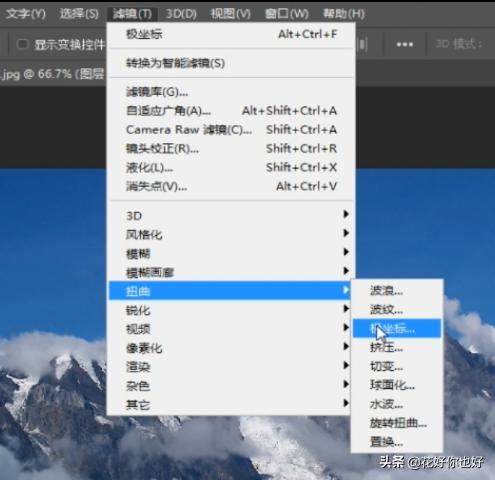Choose 旋转扭曲... distort filter
Screen dimensions: 495x480
click(397, 423)
